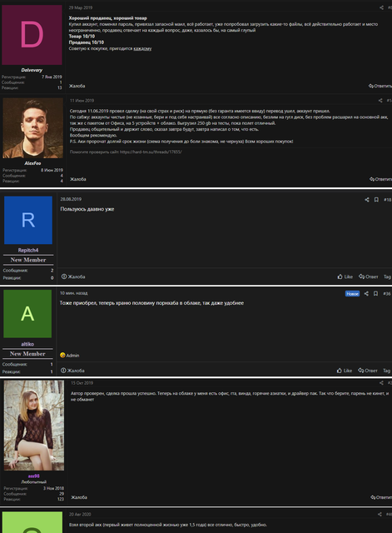Open the '10 мин. назад' timestamp link
Image resolution: width=392 pixels, height=533 pixels.
click(x=74, y=293)
